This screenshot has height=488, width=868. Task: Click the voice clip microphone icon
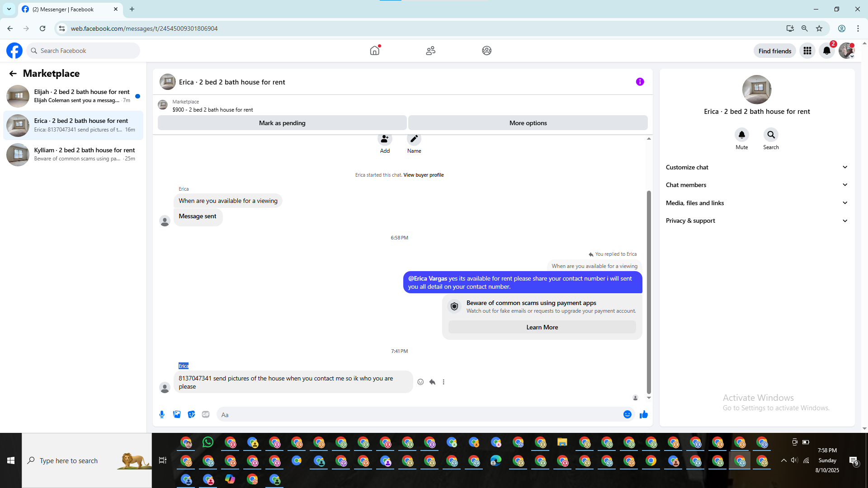[x=162, y=414]
